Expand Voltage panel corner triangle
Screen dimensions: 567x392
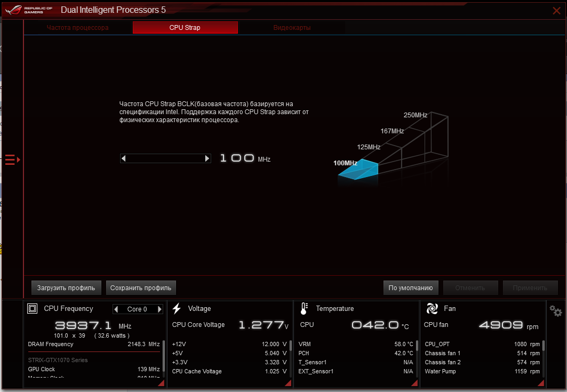pyautogui.click(x=288, y=383)
